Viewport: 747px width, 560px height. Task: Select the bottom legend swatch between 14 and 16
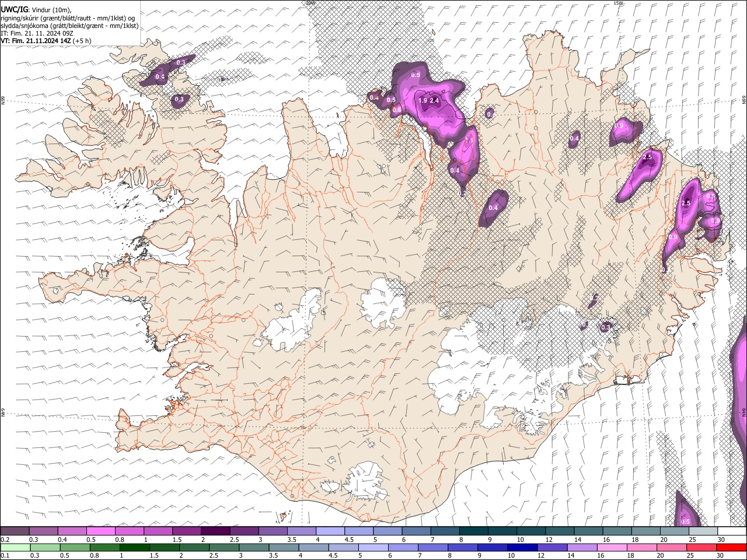click(x=581, y=547)
